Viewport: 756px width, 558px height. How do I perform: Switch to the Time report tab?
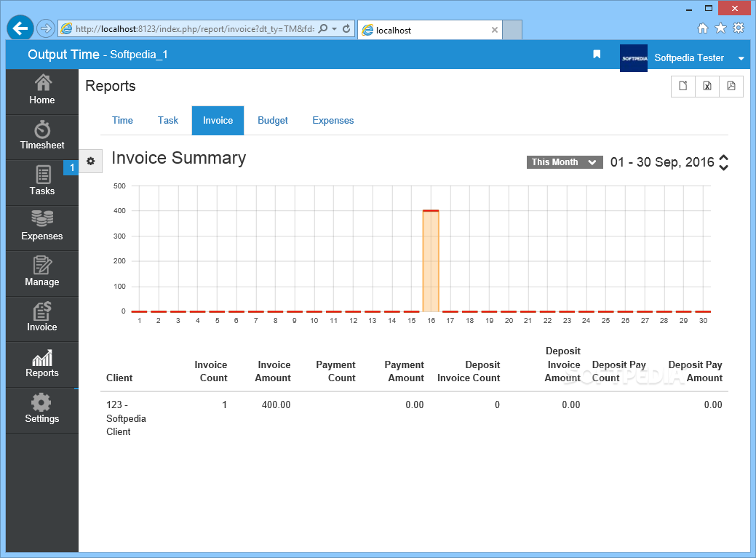122,121
